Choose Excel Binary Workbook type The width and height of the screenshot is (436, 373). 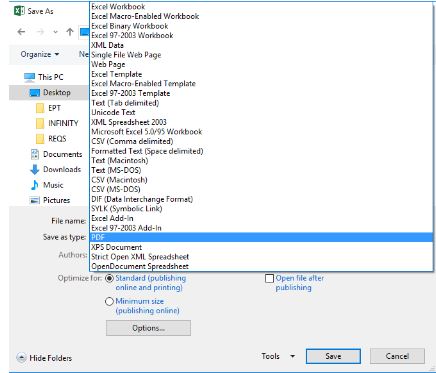(262, 26)
